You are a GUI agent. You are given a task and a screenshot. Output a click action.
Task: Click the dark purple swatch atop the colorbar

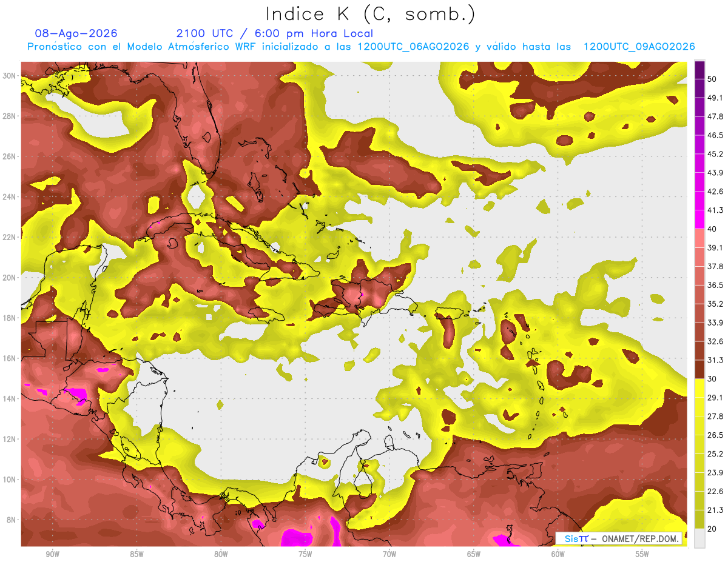pyautogui.click(x=699, y=70)
